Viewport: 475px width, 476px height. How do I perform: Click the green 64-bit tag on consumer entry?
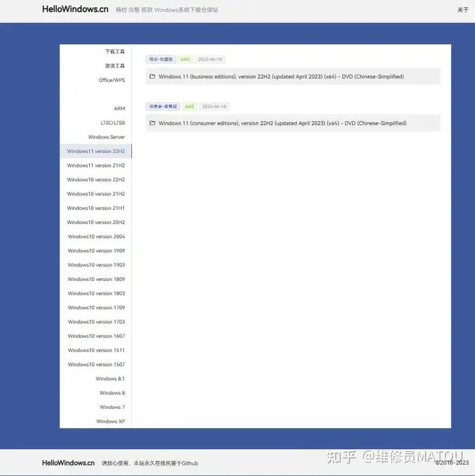[189, 106]
